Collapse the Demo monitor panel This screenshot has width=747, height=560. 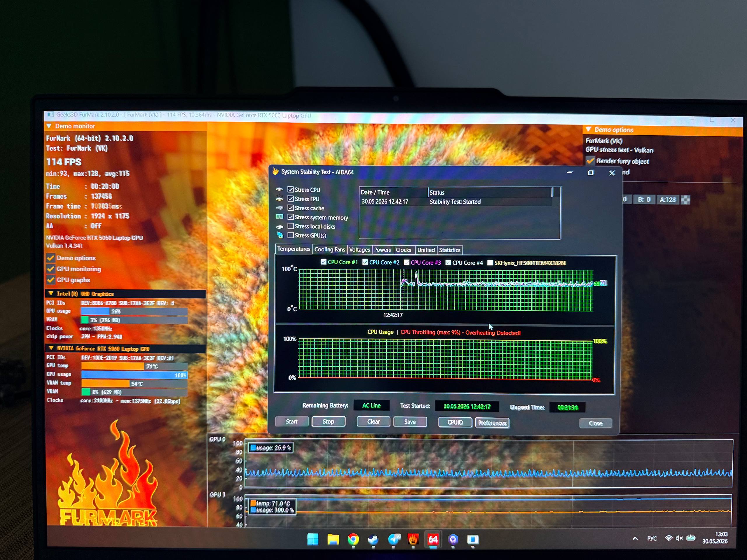tap(49, 126)
